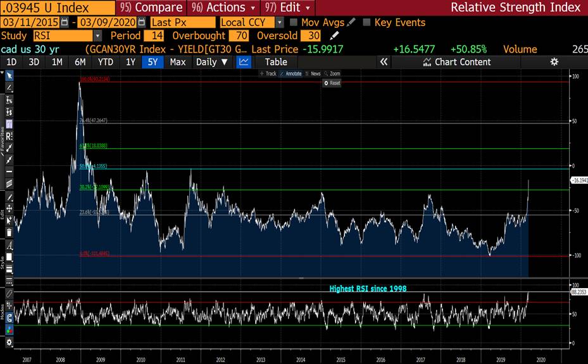This screenshot has height=364, width=588.
Task: Select the 5Y range tab
Action: click(x=153, y=62)
